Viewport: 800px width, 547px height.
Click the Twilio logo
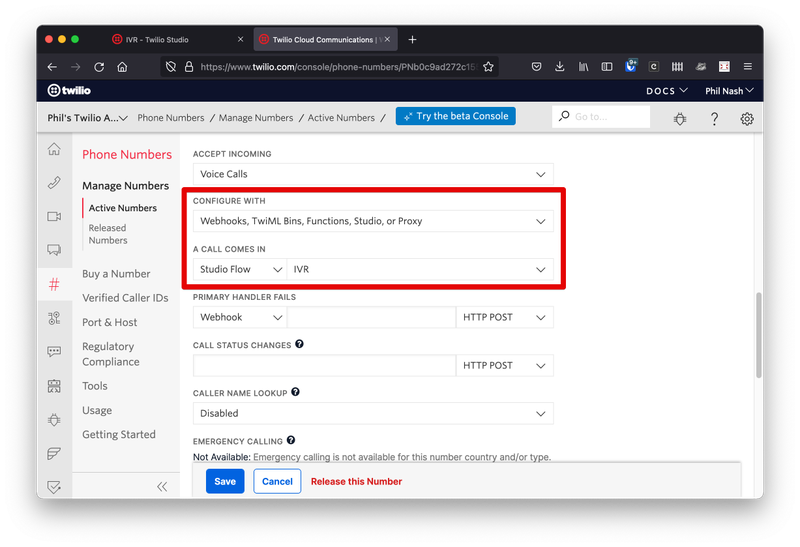point(69,90)
